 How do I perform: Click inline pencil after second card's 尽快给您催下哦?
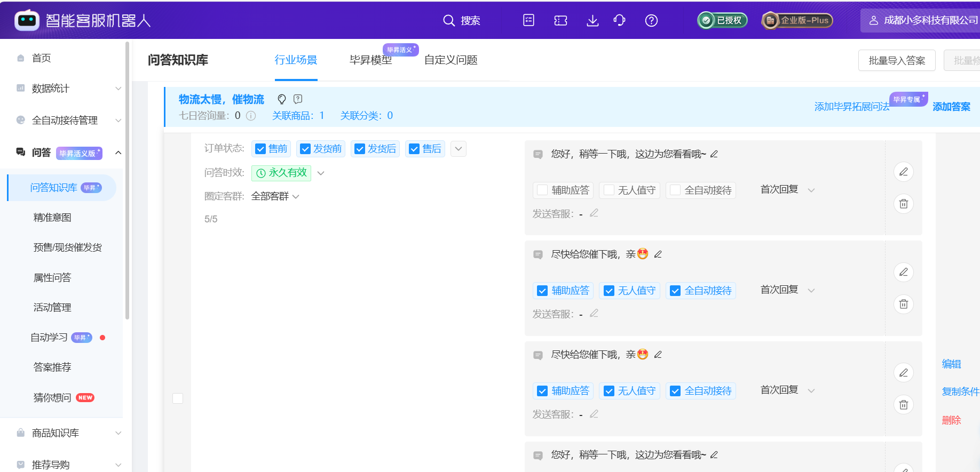coord(658,254)
